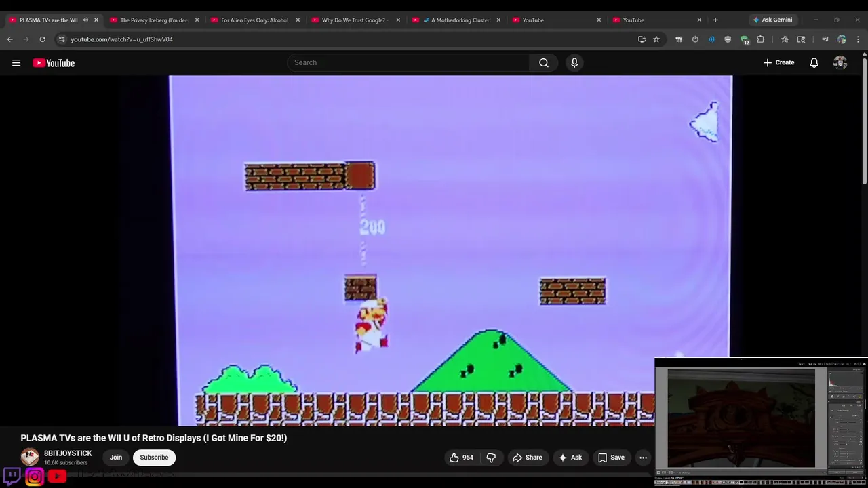Screen dimensions: 868x488
Task: Click the Ask sparkle button
Action: 570,457
